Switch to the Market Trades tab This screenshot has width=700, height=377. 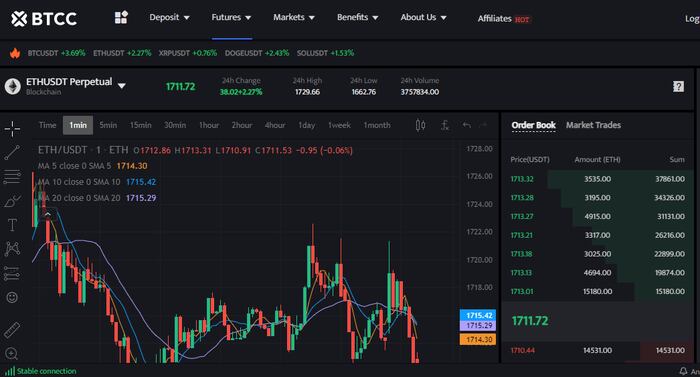coord(593,125)
